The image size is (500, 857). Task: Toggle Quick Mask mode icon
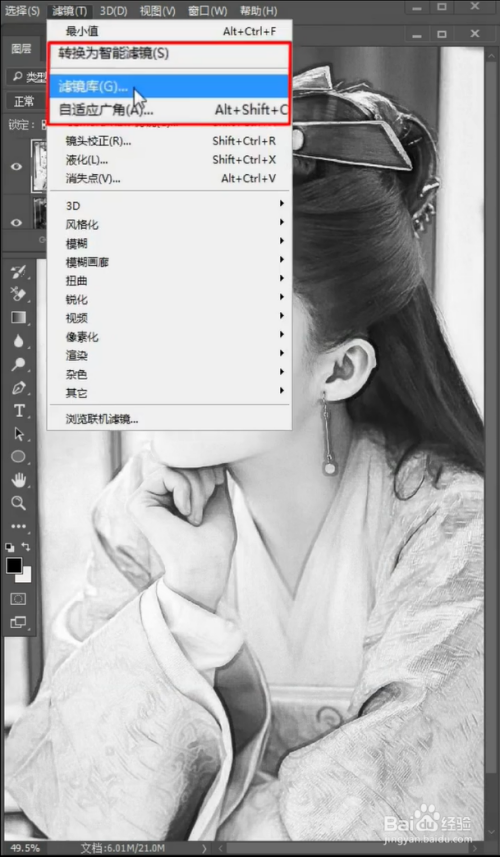tap(18, 599)
